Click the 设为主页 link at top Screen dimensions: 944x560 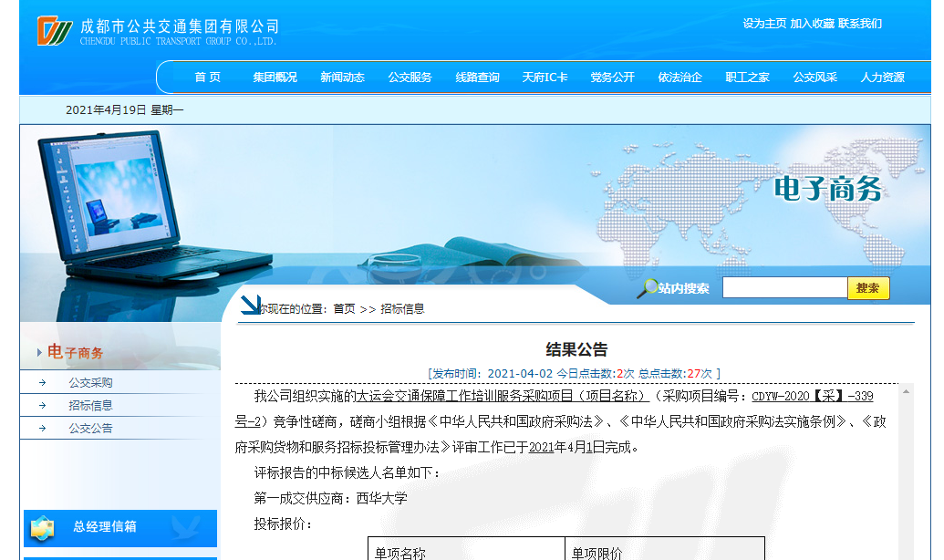pyautogui.click(x=764, y=24)
